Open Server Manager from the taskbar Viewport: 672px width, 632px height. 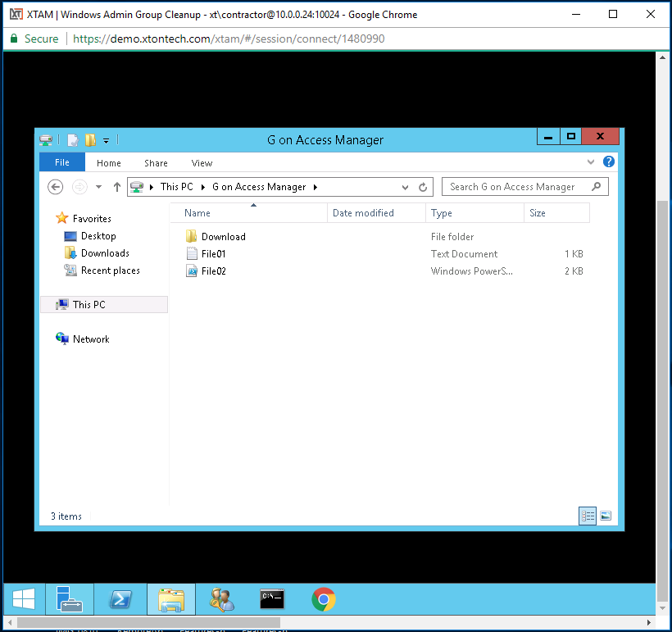pyautogui.click(x=70, y=600)
